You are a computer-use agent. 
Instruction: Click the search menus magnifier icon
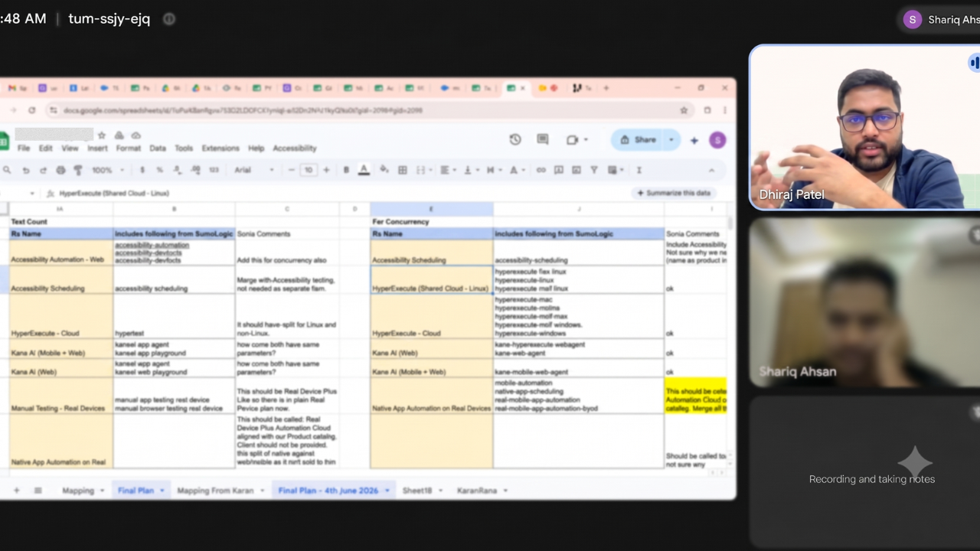pos(7,170)
